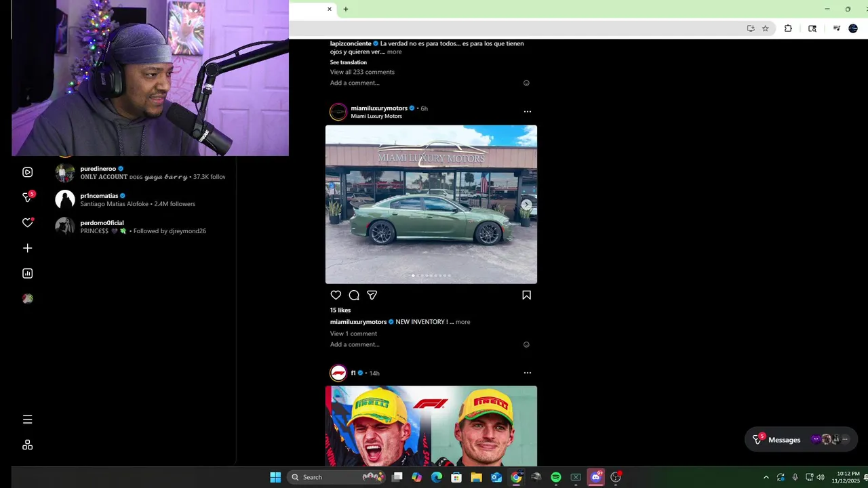Open Notifications heart icon in sidebar

tap(27, 222)
